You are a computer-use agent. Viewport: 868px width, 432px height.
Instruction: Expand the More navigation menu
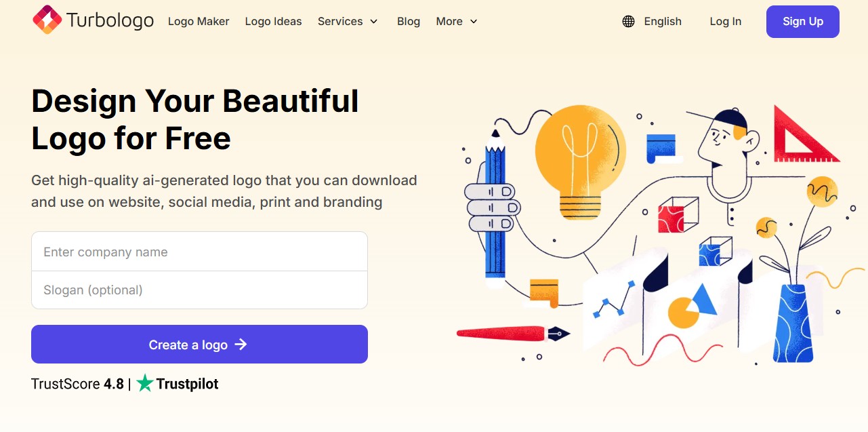pyautogui.click(x=449, y=22)
